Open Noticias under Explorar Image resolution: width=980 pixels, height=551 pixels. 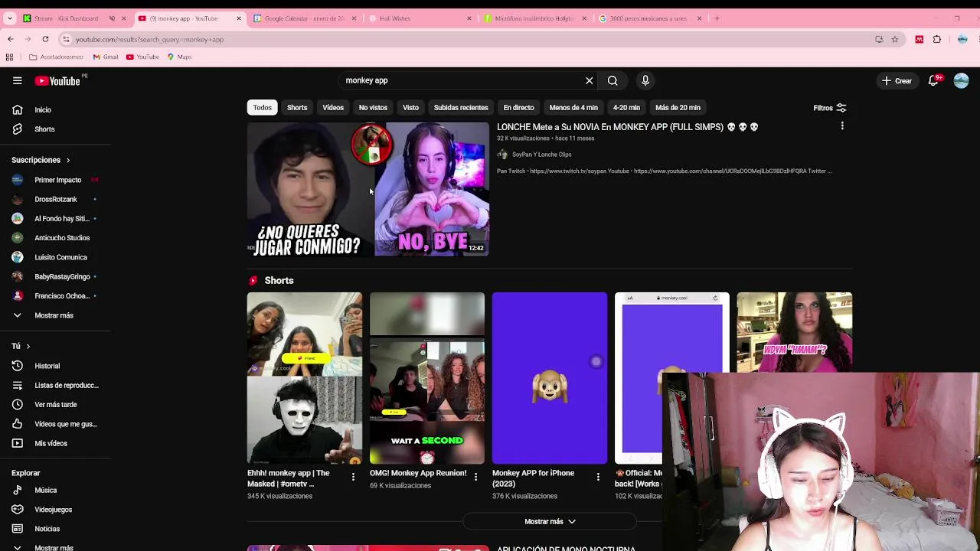47,529
